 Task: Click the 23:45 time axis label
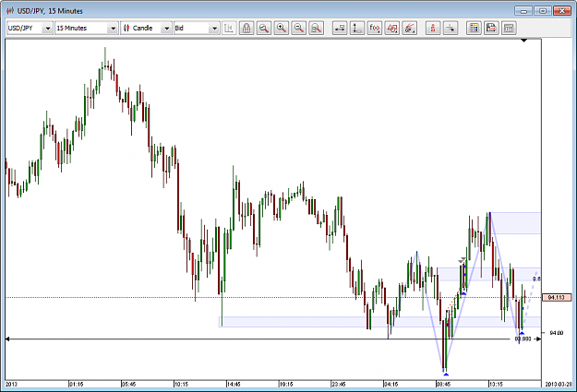coord(339,384)
